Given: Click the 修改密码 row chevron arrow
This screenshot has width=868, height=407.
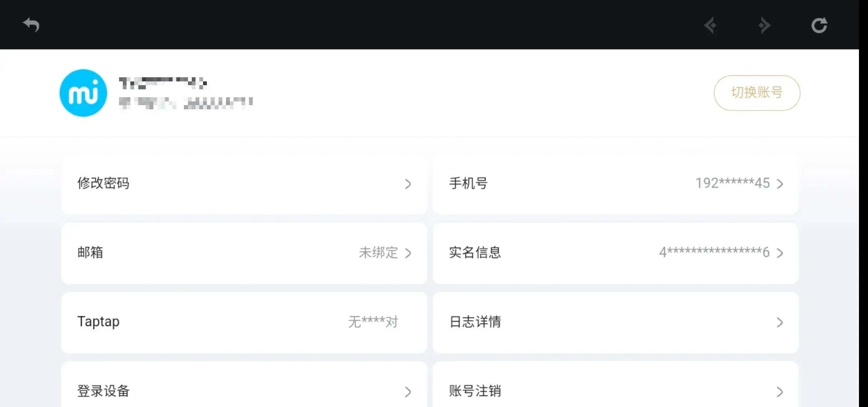Looking at the screenshot, I should pyautogui.click(x=408, y=184).
